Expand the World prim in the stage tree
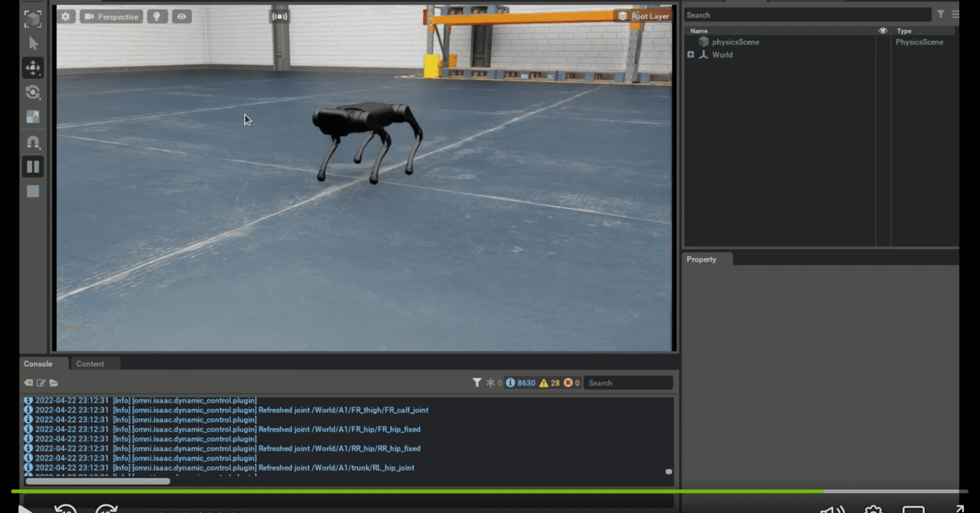The image size is (980, 513). pos(691,54)
